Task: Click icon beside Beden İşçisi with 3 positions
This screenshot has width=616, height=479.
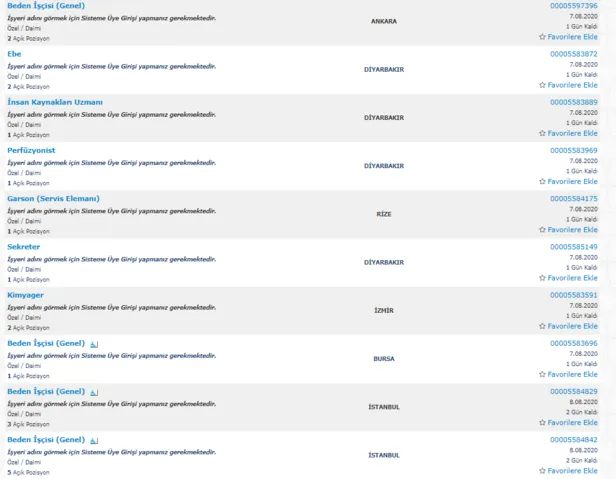Action: 94,392
